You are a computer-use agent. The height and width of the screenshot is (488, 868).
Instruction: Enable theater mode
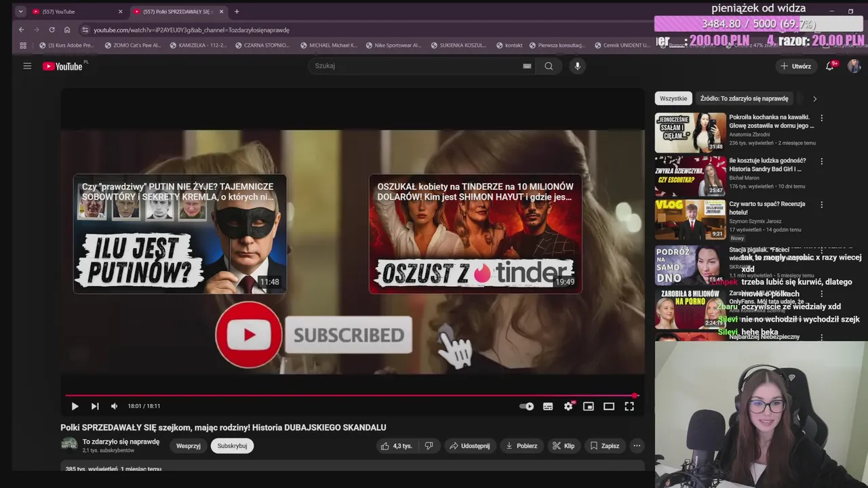(609, 406)
